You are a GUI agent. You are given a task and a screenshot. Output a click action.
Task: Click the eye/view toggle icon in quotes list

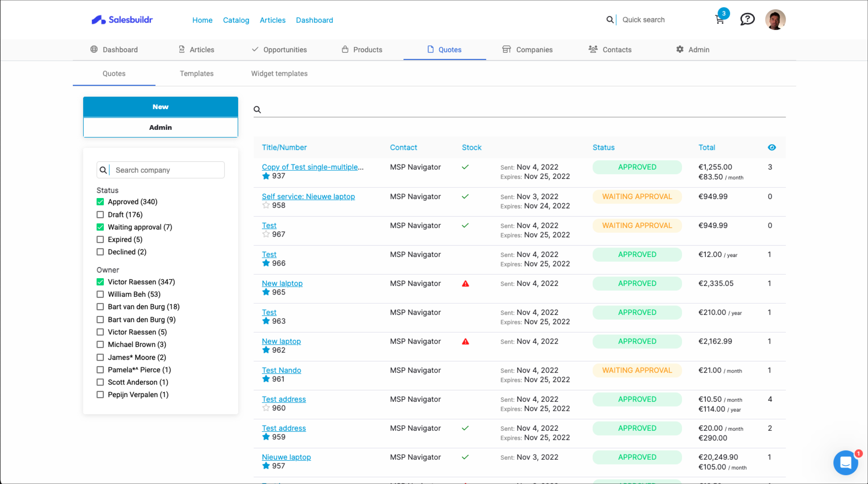click(x=772, y=147)
